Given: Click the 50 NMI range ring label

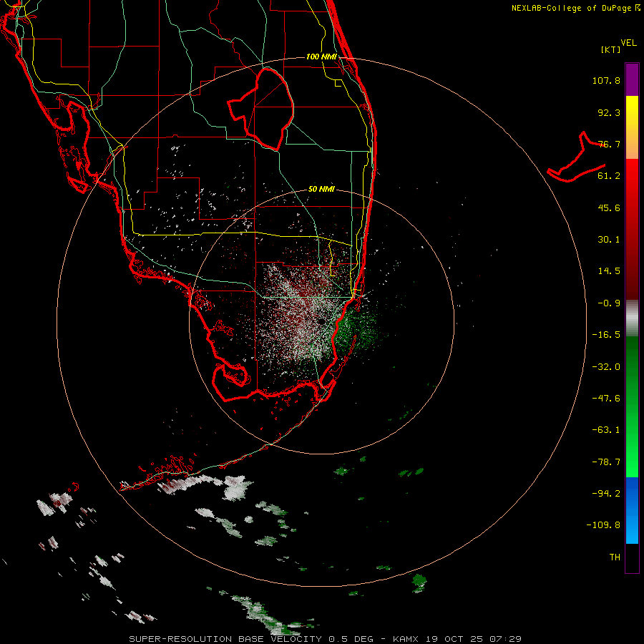Looking at the screenshot, I should pos(321,189).
